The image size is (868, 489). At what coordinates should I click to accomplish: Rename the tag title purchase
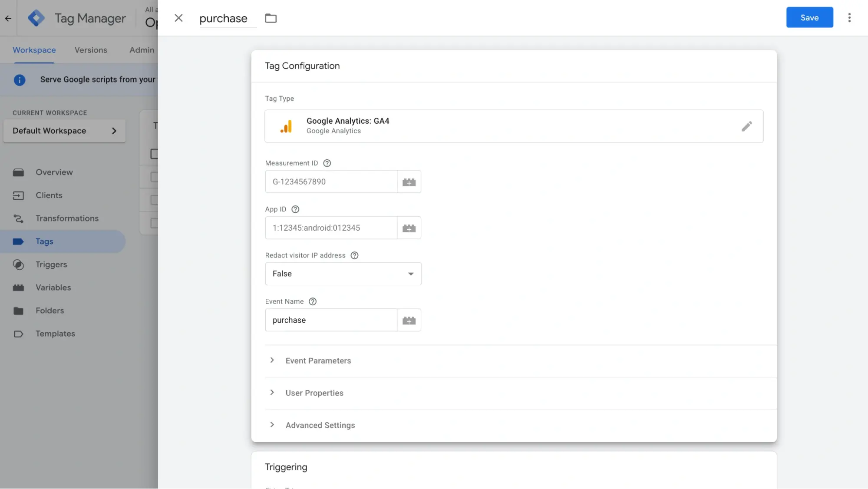228,18
